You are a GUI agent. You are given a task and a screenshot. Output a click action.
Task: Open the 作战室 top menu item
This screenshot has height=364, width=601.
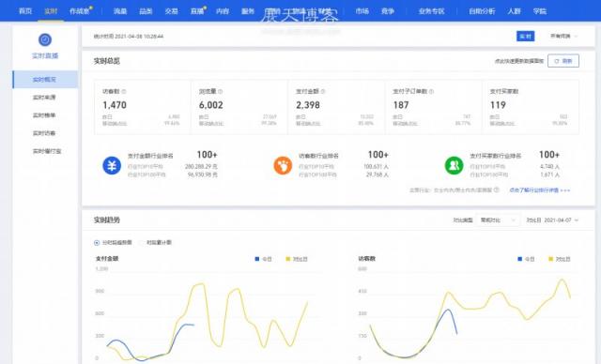[79, 11]
